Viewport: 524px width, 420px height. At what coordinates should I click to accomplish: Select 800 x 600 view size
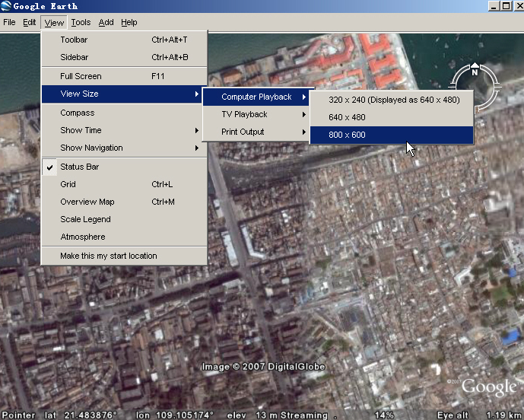coord(347,135)
